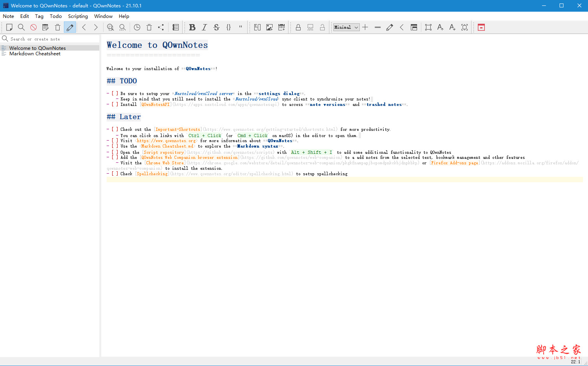Decrypt note with open lock icon
This screenshot has height=366, width=588.
322,27
